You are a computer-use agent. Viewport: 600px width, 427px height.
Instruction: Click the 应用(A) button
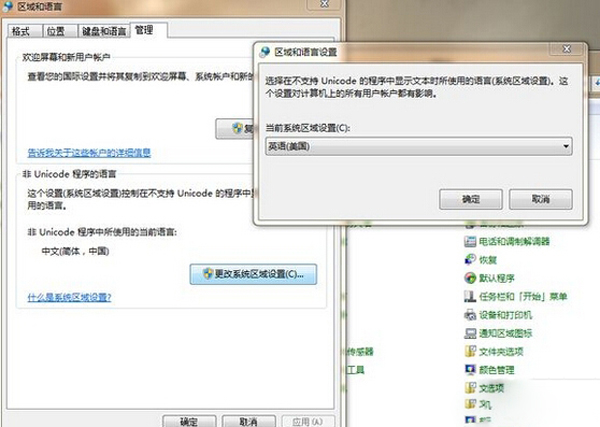pos(308,421)
